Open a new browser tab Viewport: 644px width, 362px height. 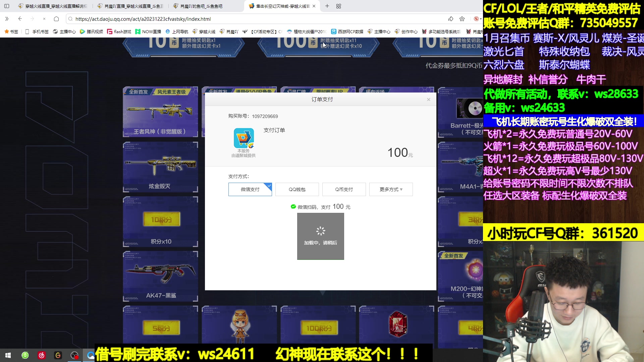pyautogui.click(x=327, y=6)
